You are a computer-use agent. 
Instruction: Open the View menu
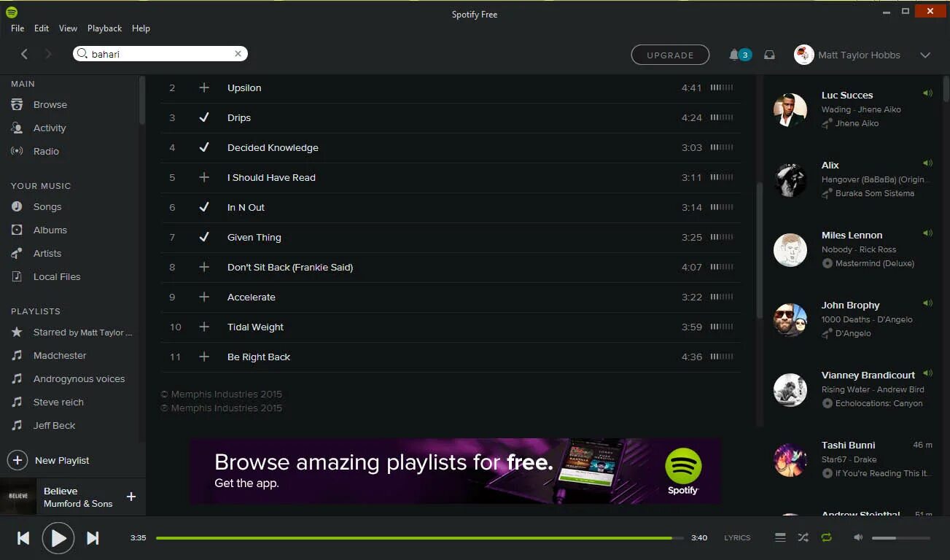(68, 28)
